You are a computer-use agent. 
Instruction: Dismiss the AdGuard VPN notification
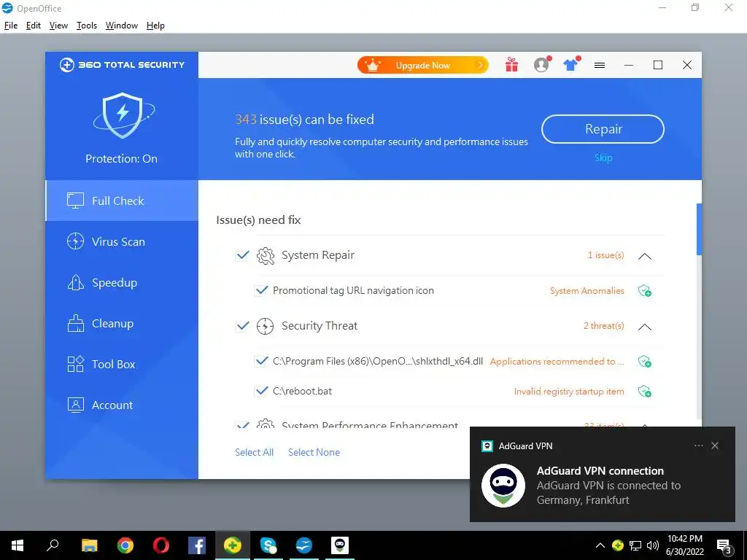point(715,446)
